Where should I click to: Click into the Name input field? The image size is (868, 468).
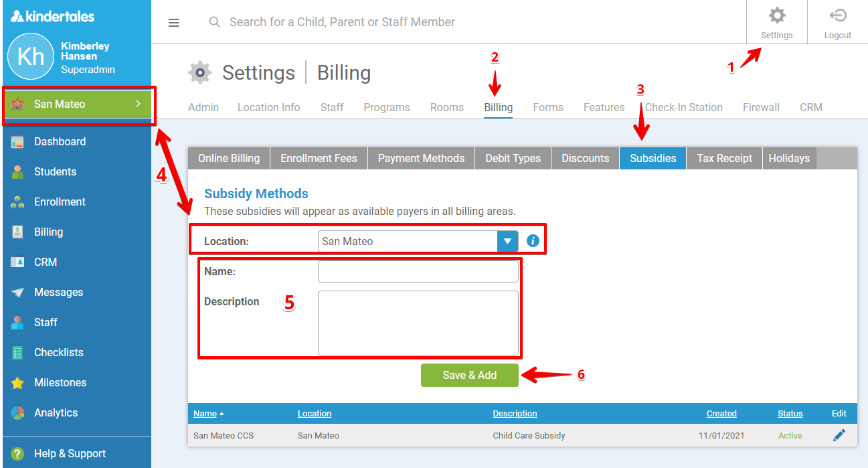[x=418, y=271]
